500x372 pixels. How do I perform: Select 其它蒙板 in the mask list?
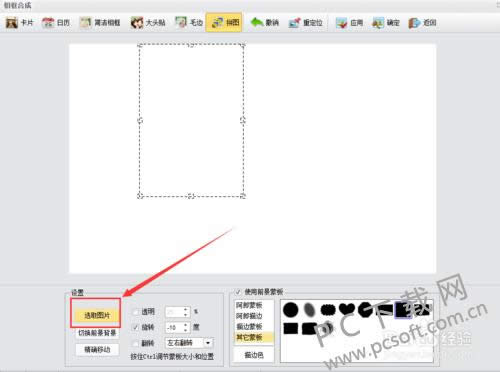tap(249, 337)
